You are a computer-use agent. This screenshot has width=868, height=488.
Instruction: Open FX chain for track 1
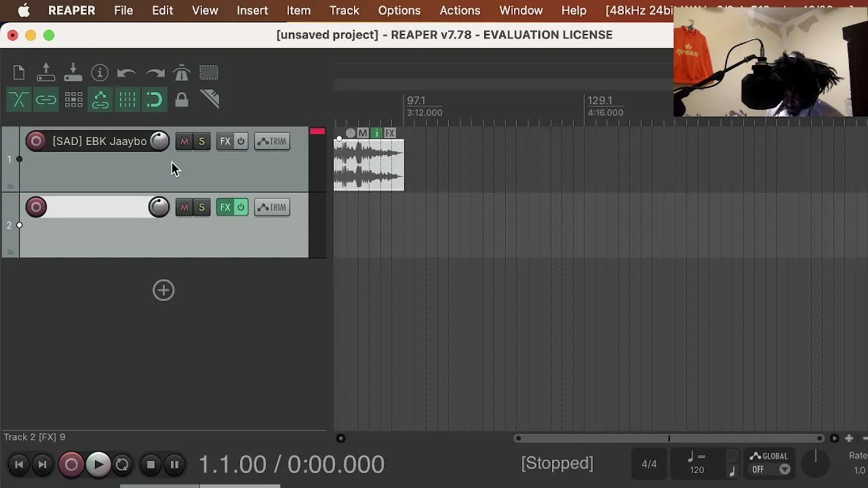click(225, 141)
